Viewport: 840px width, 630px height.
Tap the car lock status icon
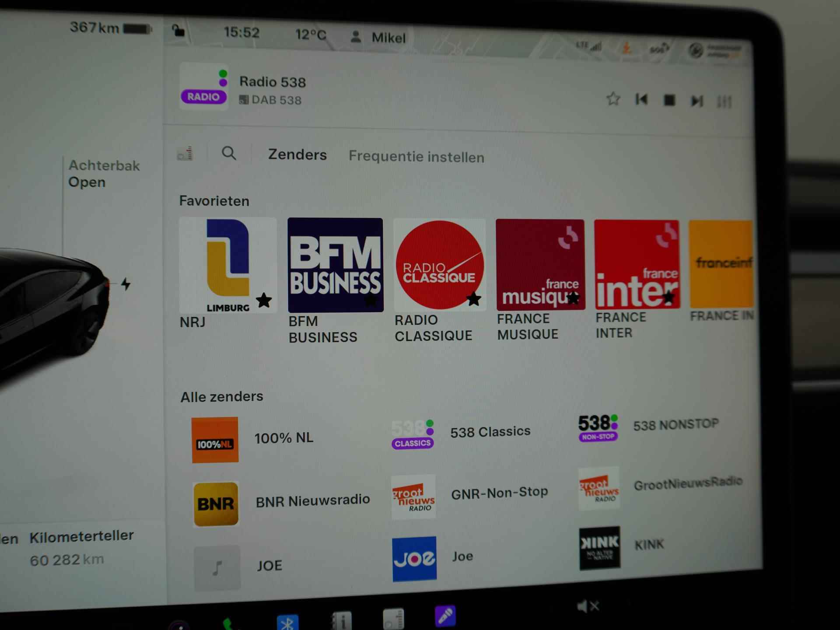point(178,30)
